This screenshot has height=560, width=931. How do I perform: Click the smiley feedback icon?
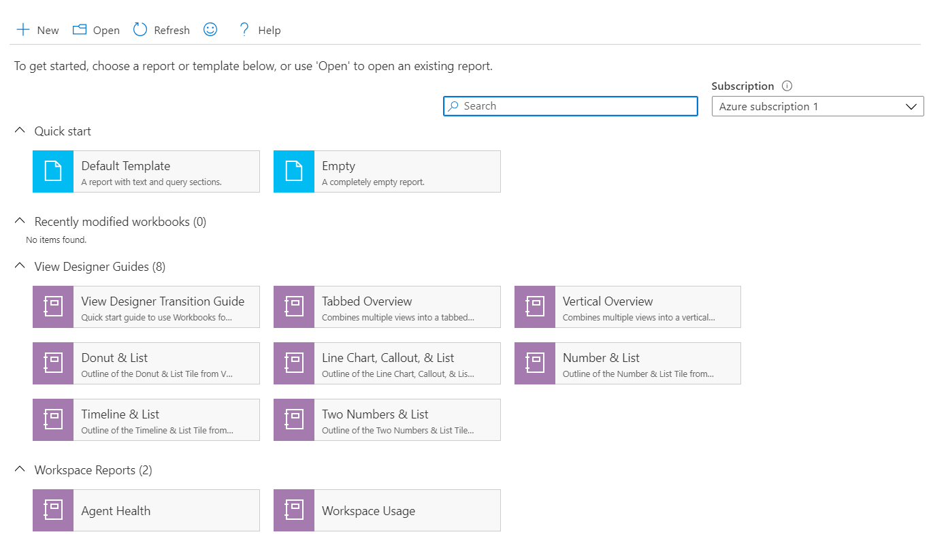[x=210, y=29]
